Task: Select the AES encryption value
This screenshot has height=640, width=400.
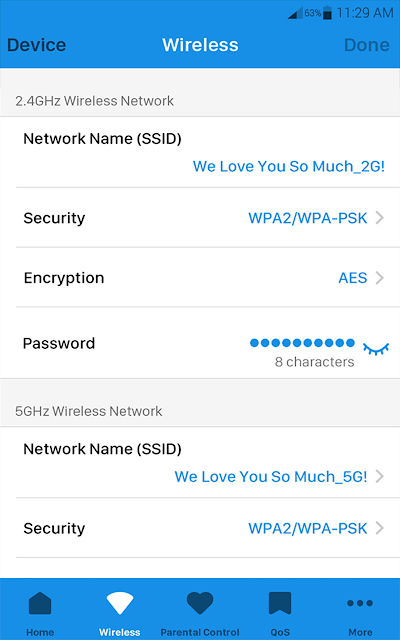Action: (353, 278)
